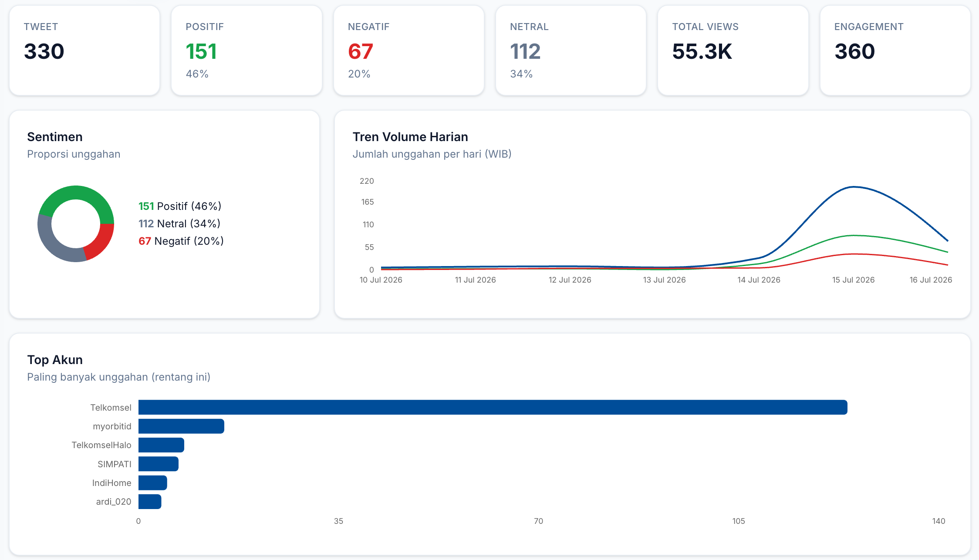Click the '11 Jul 2026' axis date

pyautogui.click(x=476, y=280)
